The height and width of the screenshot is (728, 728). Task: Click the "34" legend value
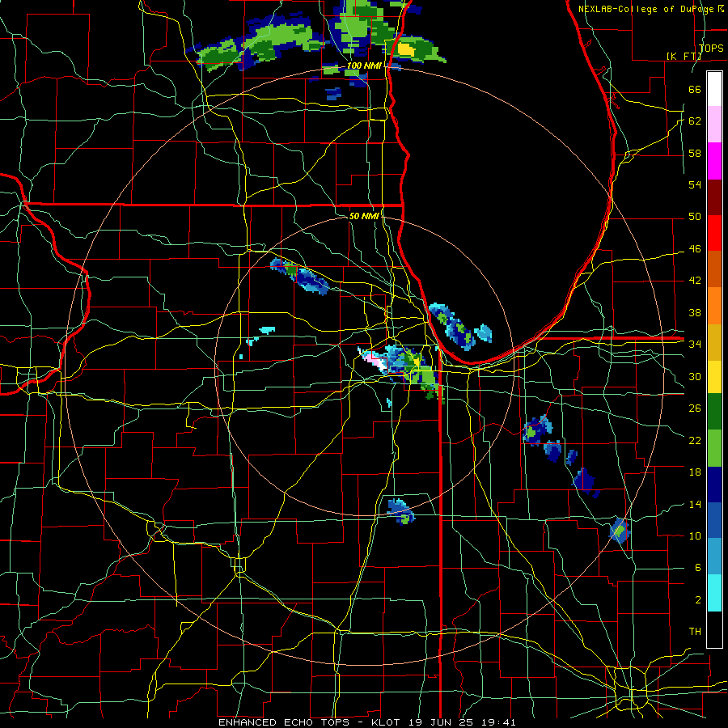pyautogui.click(x=695, y=345)
